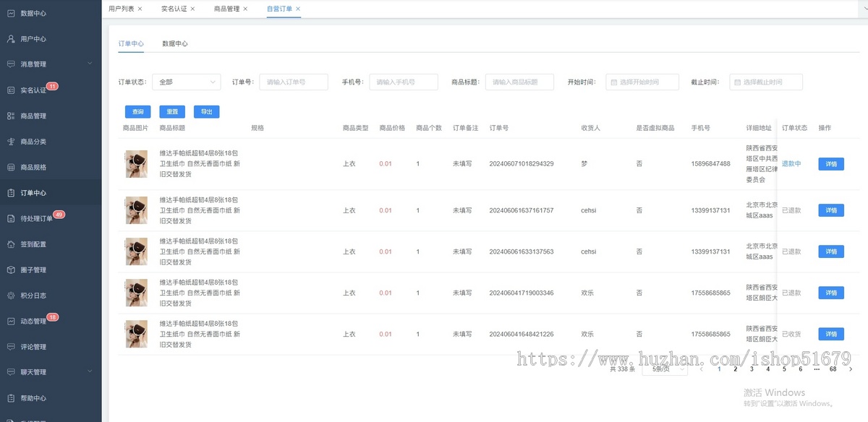
Task: Go to next page arrow
Action: coord(850,369)
